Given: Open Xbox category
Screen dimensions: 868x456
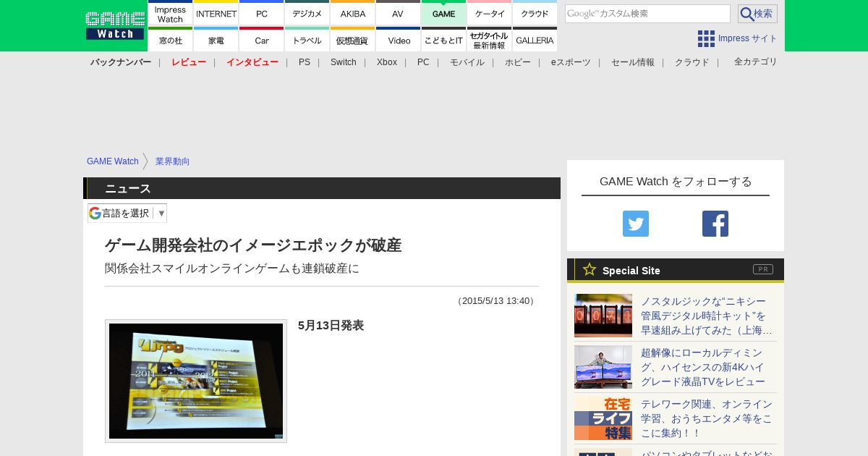Looking at the screenshot, I should [x=387, y=62].
